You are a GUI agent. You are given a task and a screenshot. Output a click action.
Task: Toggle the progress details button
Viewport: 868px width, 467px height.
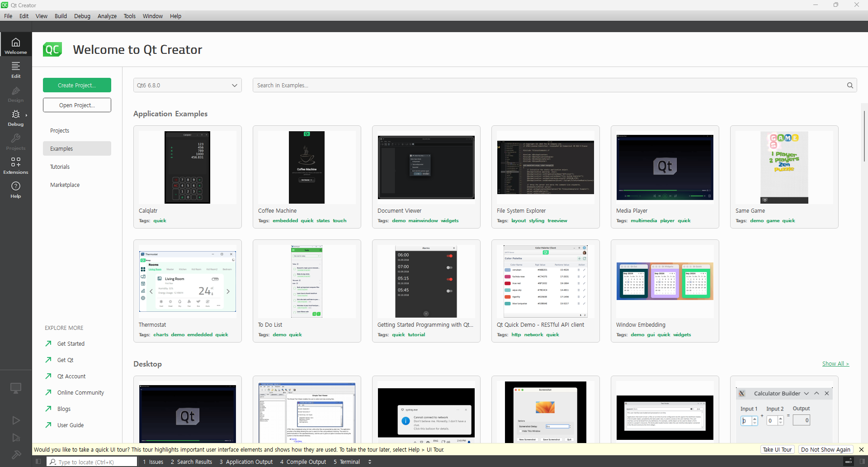[849, 462]
